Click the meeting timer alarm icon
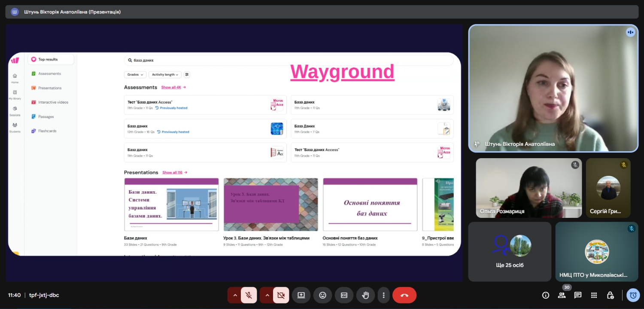This screenshot has width=644, height=309. [x=633, y=295]
